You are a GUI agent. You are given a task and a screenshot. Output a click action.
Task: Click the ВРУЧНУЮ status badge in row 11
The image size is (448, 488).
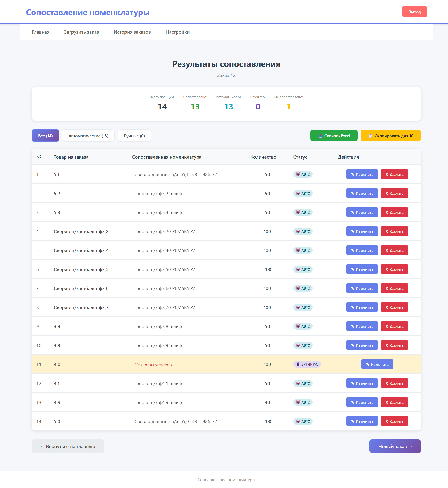coord(307,364)
